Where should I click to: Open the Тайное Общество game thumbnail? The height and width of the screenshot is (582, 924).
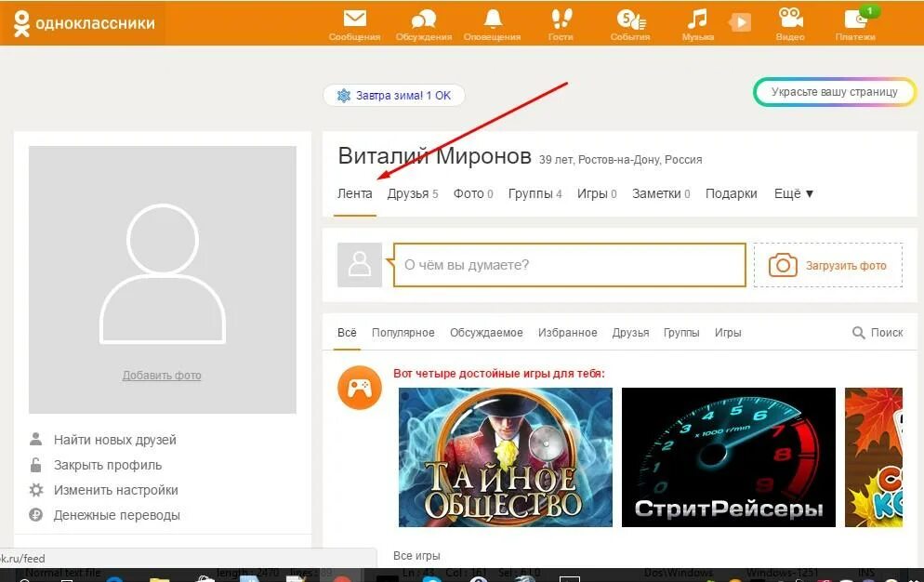pyautogui.click(x=506, y=457)
